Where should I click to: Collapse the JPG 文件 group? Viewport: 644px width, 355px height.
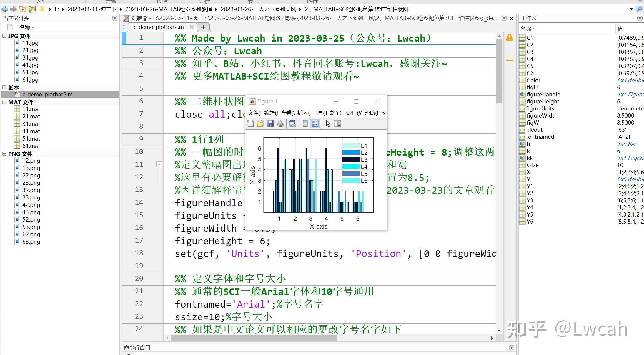coord(4,36)
